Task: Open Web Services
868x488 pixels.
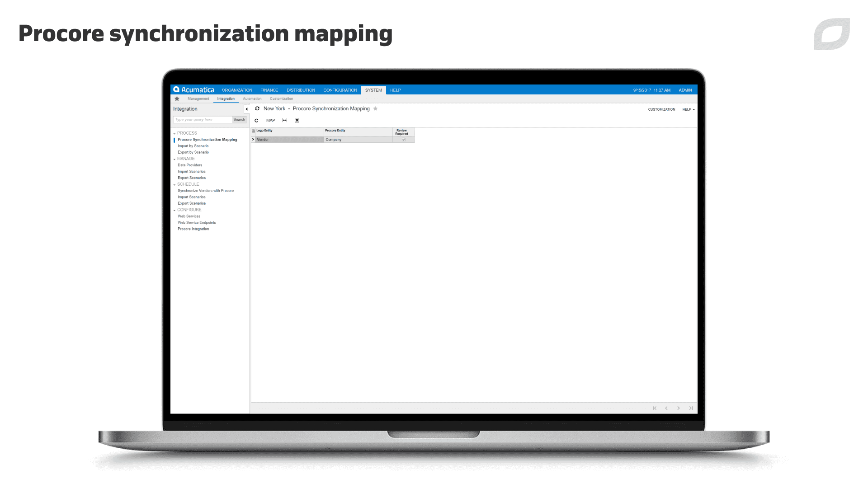Action: [x=189, y=216]
